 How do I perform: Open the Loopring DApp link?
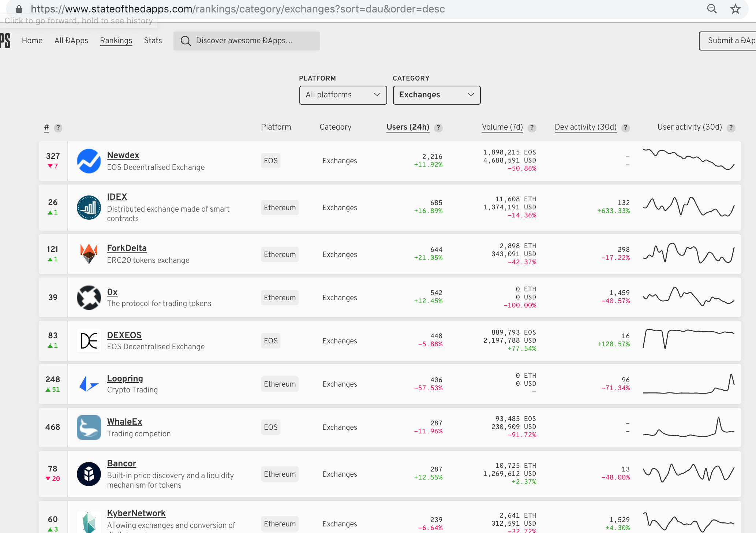(x=125, y=379)
